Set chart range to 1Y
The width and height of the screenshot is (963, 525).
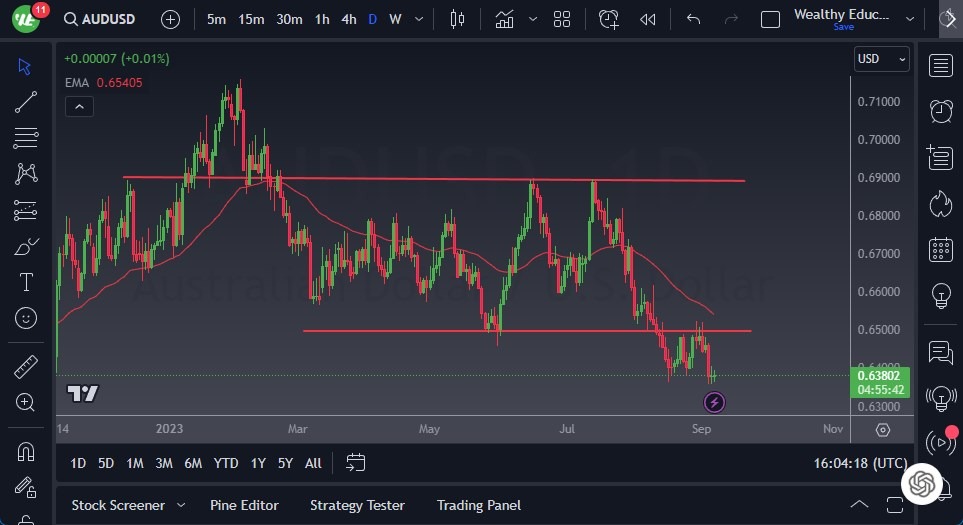click(258, 464)
